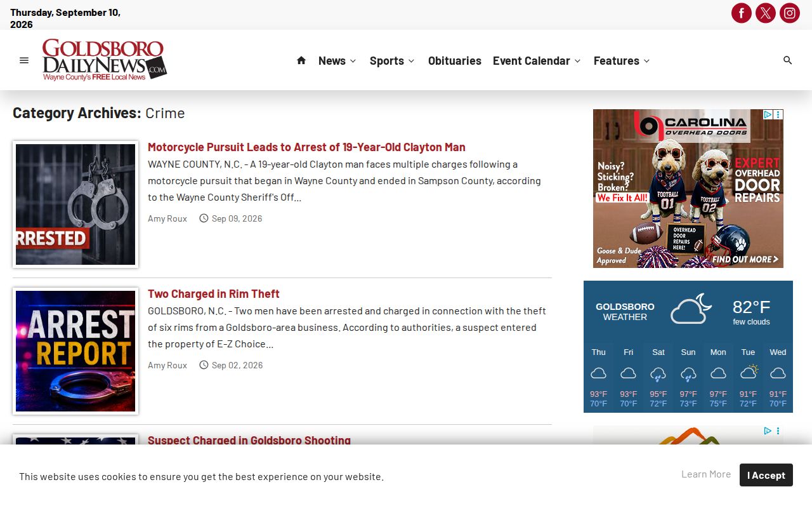The image size is (812, 508).
Task: Open the Obituaries menu item
Action: 455,60
